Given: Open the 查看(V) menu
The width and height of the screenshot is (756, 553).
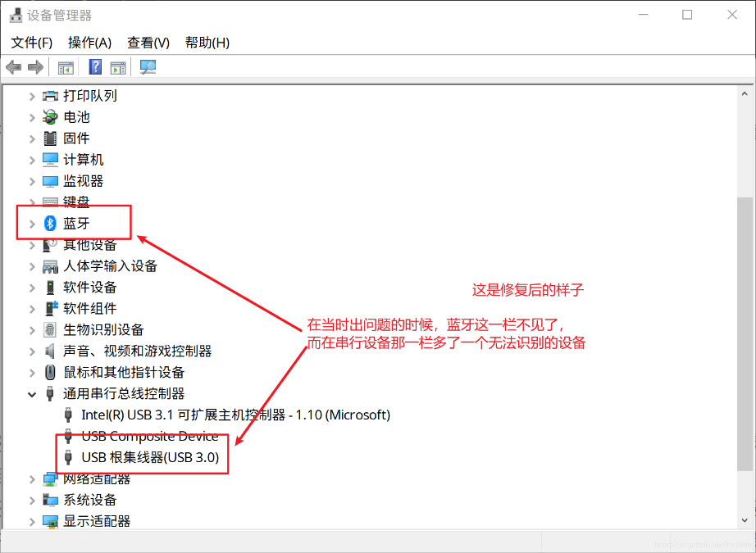Looking at the screenshot, I should click(148, 43).
